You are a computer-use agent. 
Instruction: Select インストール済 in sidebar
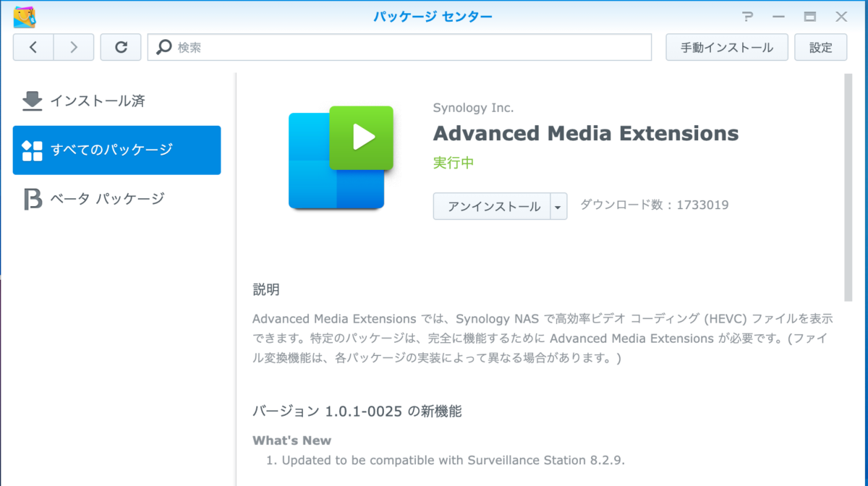click(x=116, y=101)
